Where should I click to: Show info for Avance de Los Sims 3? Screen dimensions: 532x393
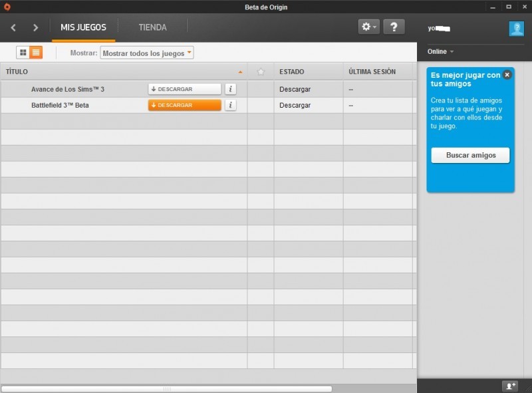(230, 89)
